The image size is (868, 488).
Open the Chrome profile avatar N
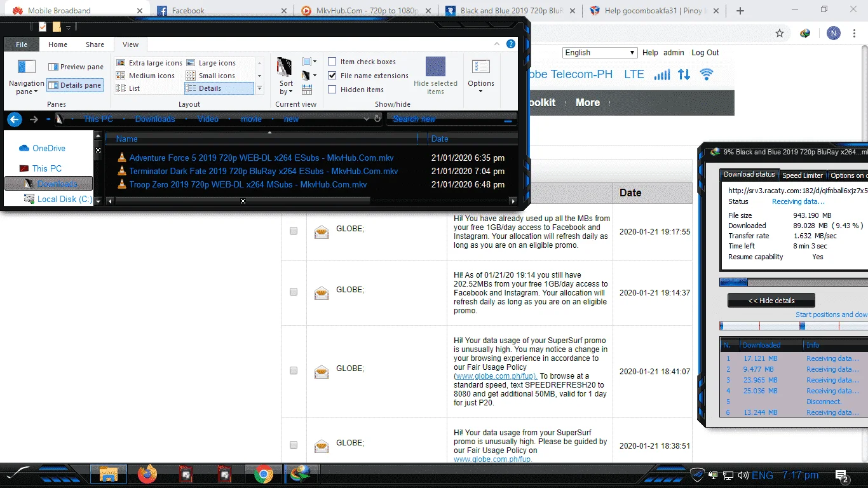point(834,34)
